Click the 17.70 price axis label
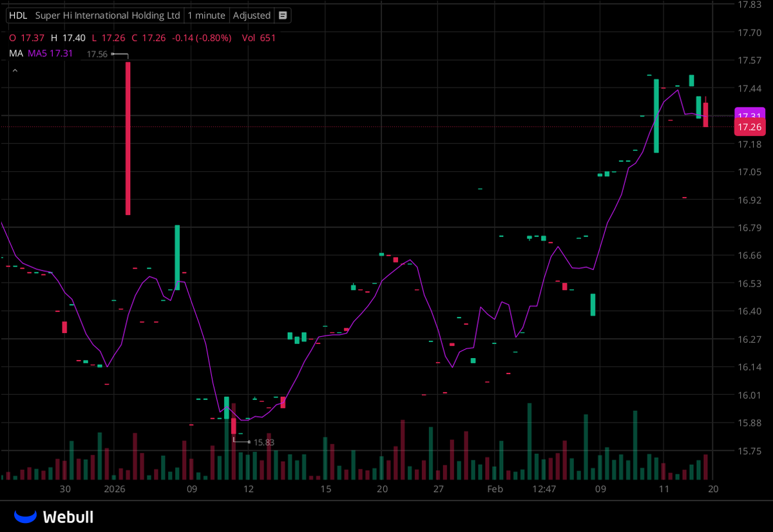Viewport: 773px width, 532px height. 750,32
